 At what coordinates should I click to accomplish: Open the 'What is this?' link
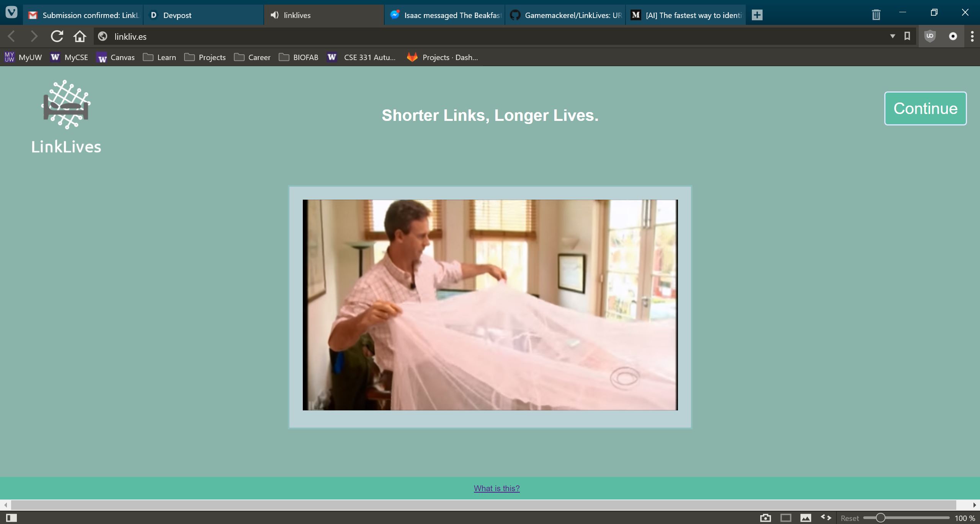(x=497, y=488)
